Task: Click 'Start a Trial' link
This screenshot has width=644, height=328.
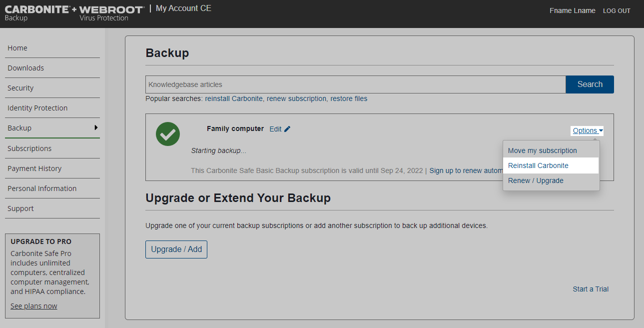Action: 591,288
